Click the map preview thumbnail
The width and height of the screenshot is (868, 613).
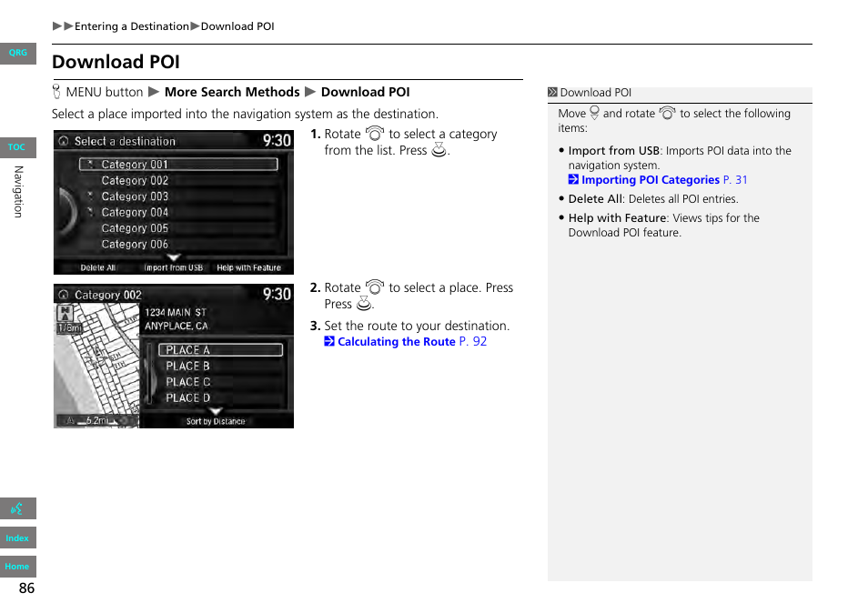96,366
